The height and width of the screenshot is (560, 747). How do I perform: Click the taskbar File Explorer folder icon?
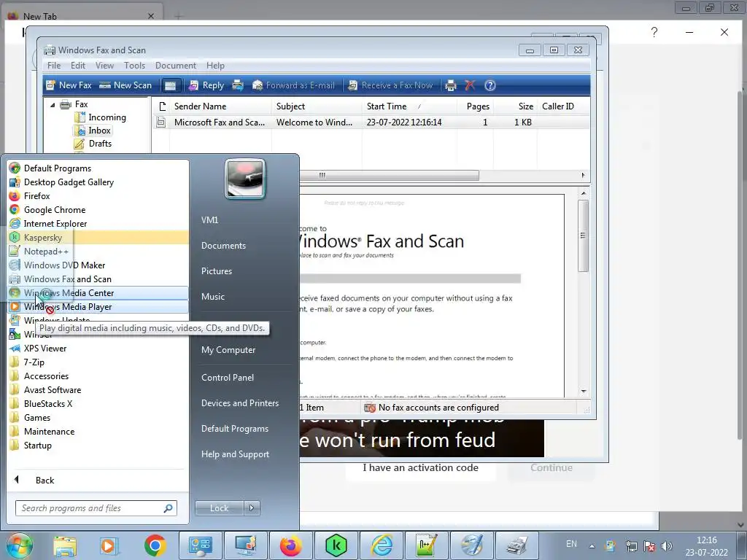(65, 545)
